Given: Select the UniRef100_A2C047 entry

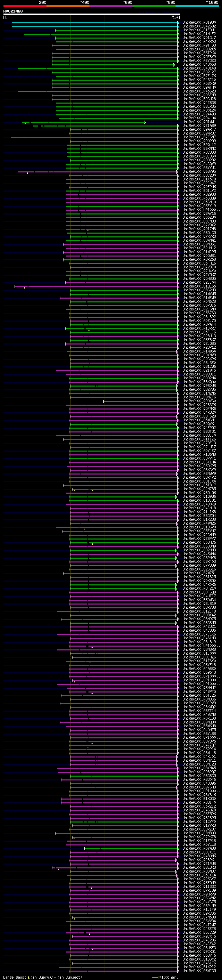Looking at the screenshot, I should (x=199, y=183).
